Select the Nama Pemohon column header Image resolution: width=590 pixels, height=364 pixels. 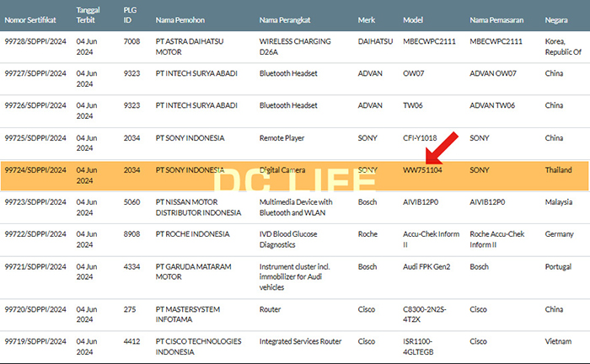[180, 20]
